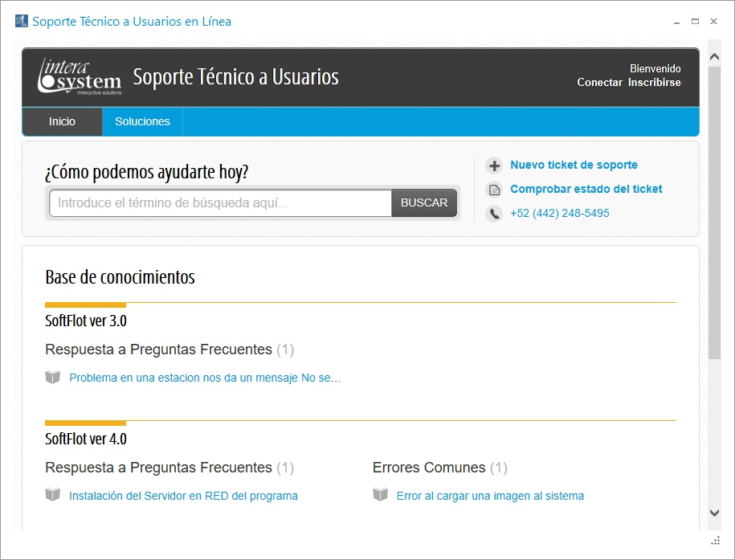This screenshot has width=735, height=560.
Task: Click the Conectar login link
Action: tap(599, 82)
